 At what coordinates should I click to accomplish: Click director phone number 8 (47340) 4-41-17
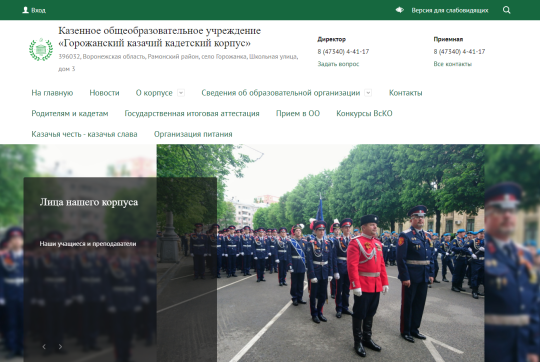343,51
